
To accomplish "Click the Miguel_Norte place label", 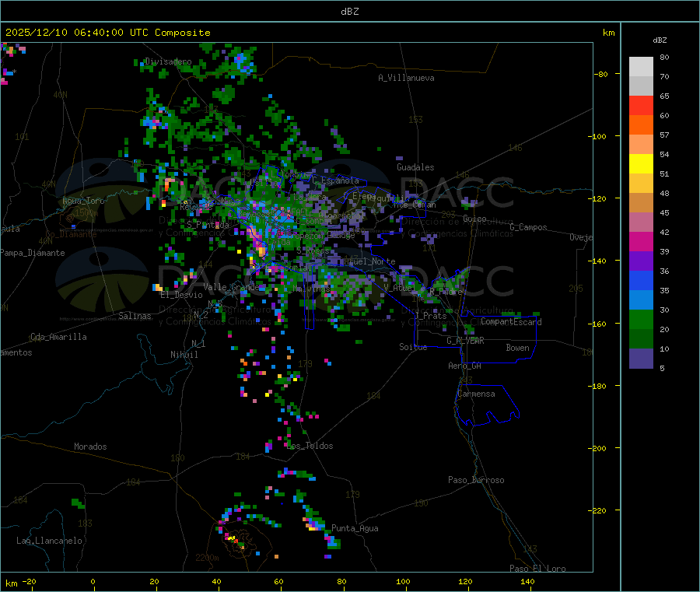I will [x=369, y=261].
